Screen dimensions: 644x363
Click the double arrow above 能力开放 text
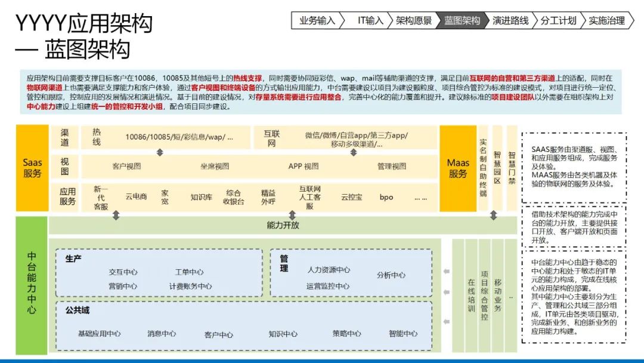(x=292, y=216)
